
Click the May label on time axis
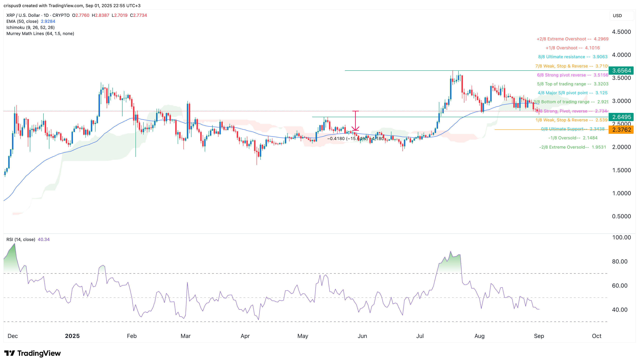pos(303,336)
